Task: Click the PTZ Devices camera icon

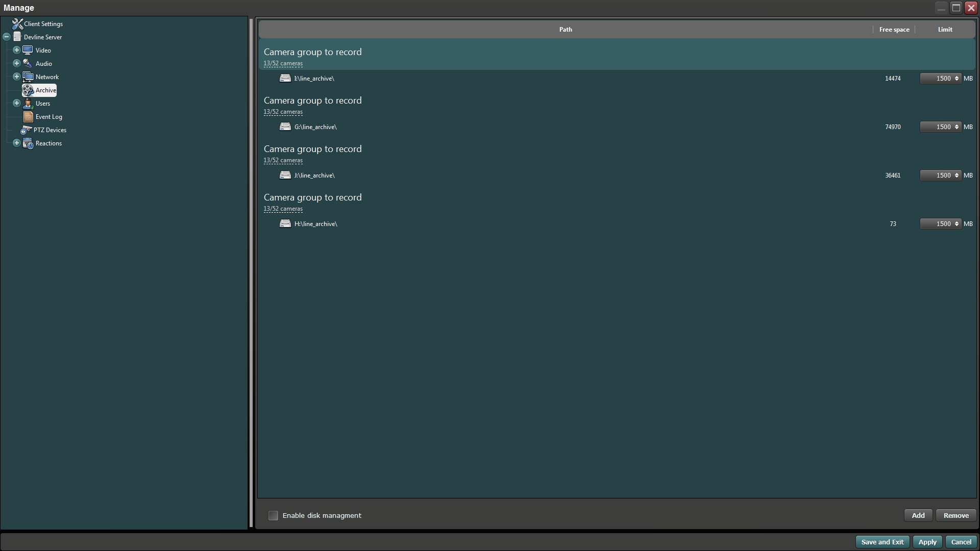Action: [26, 130]
